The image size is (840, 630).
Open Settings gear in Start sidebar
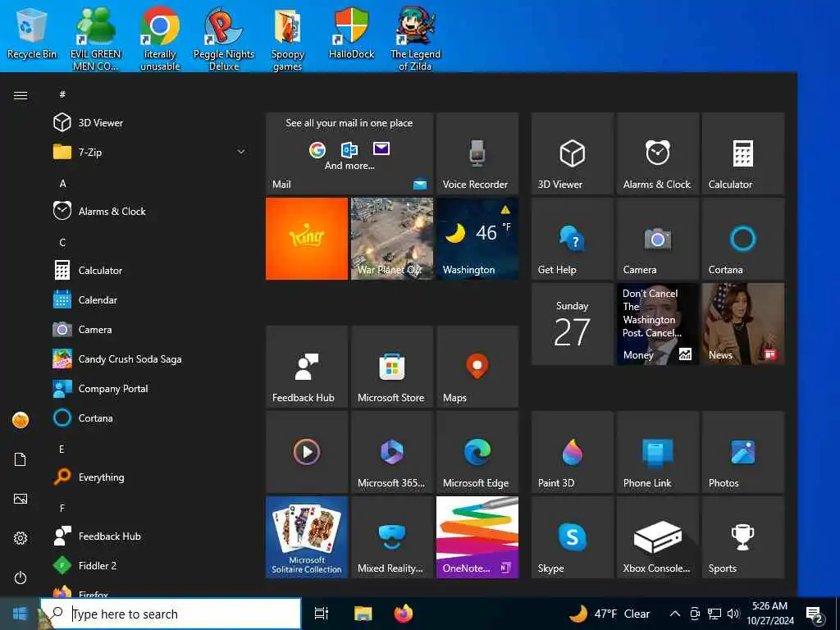(x=21, y=538)
